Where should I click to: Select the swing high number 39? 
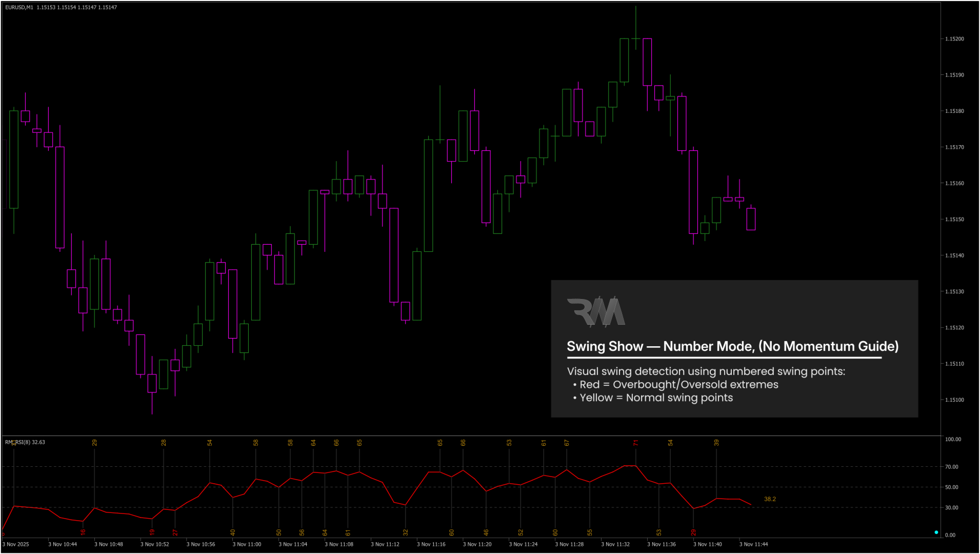coord(716,443)
